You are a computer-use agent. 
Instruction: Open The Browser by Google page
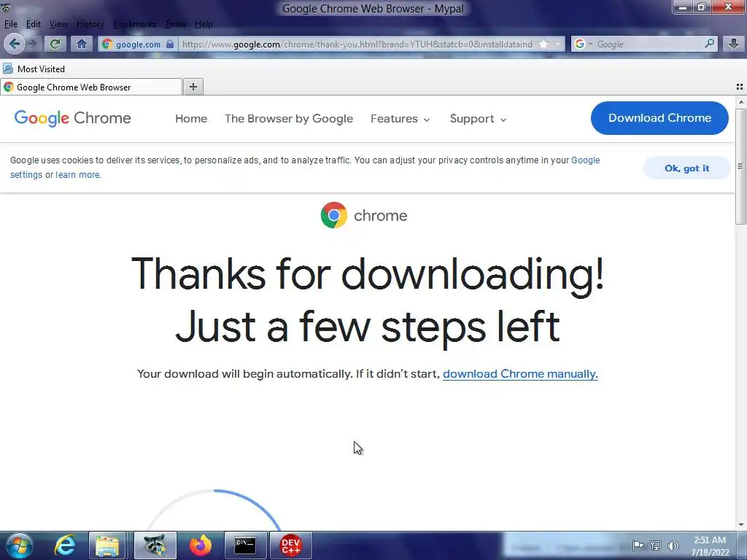pos(289,119)
